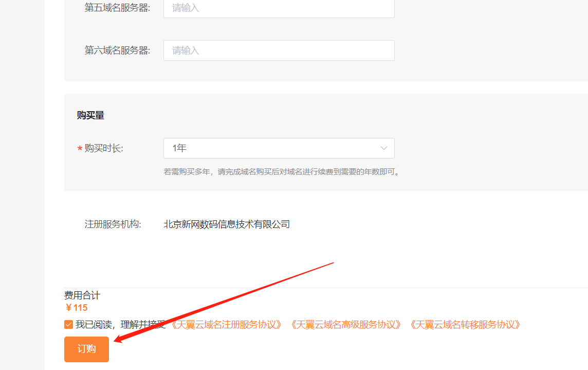Image resolution: width=588 pixels, height=370 pixels.
Task: Click the ¥115 total price text
Action: point(76,307)
